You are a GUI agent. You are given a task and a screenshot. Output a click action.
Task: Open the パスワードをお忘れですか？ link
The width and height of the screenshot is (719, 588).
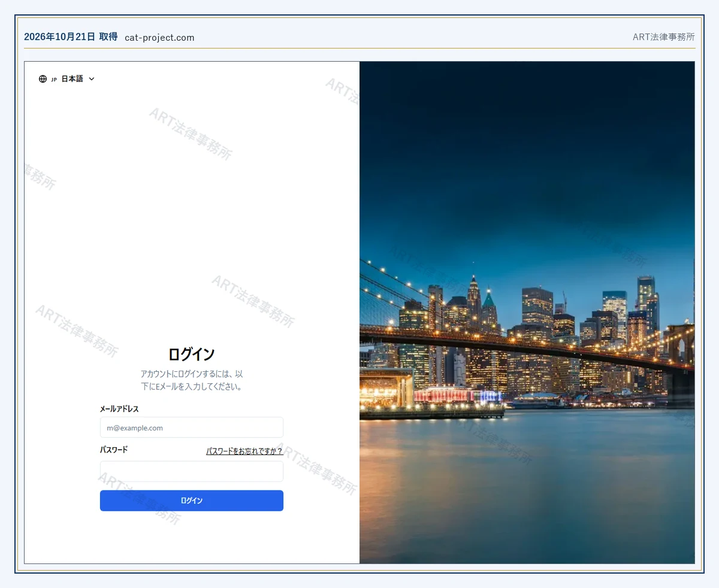pos(244,451)
